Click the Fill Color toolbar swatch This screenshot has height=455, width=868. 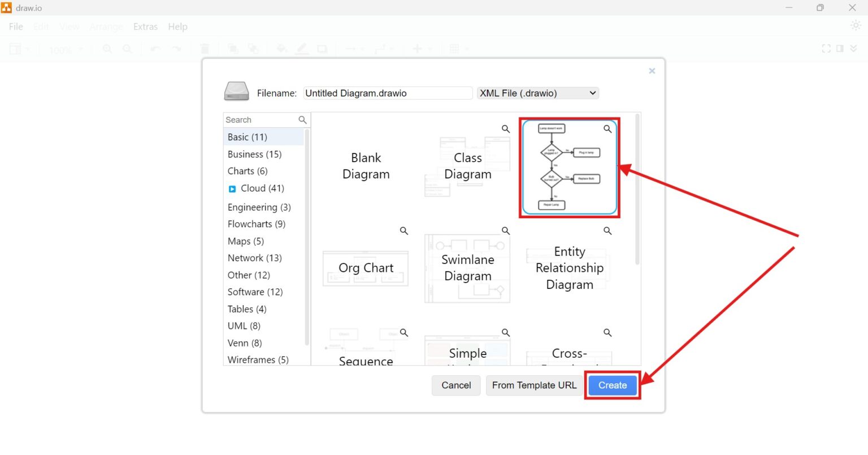281,49
